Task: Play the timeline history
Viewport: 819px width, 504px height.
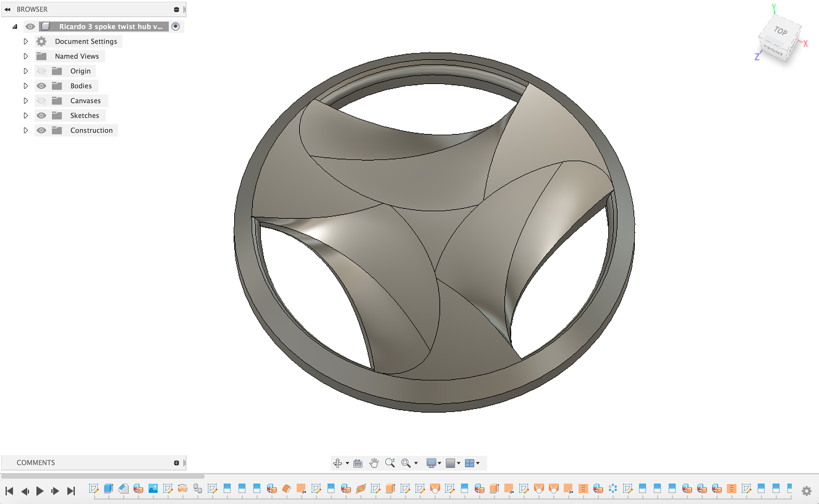Action: 40,491
